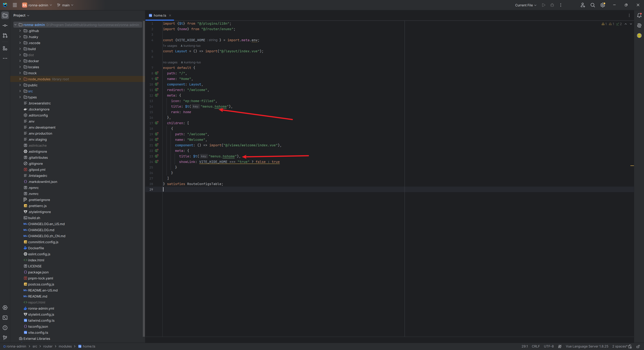The image size is (644, 350).
Task: Open More Actions vertical dots in toolbar
Action: [561, 5]
